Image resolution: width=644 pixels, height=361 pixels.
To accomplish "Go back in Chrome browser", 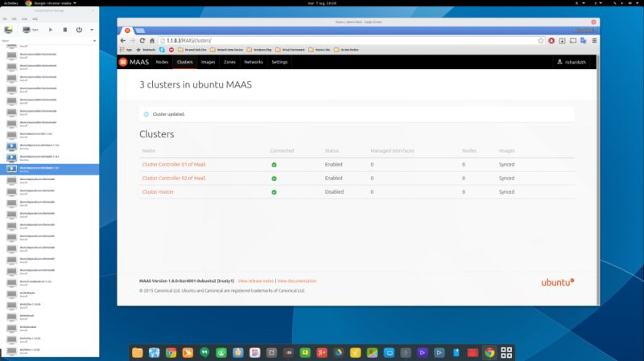I will click(x=123, y=41).
